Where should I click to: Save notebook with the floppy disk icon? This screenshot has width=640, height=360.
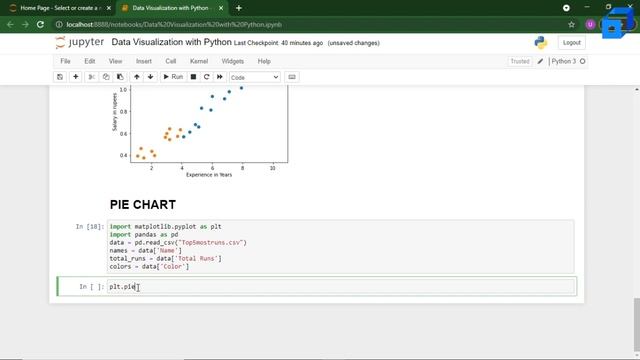pyautogui.click(x=60, y=77)
